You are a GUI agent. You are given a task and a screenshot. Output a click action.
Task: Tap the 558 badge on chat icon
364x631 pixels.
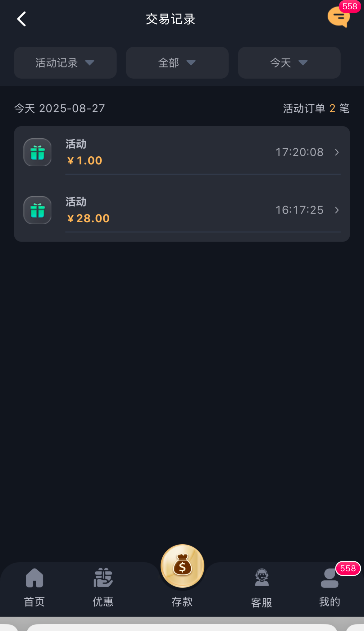point(350,6)
